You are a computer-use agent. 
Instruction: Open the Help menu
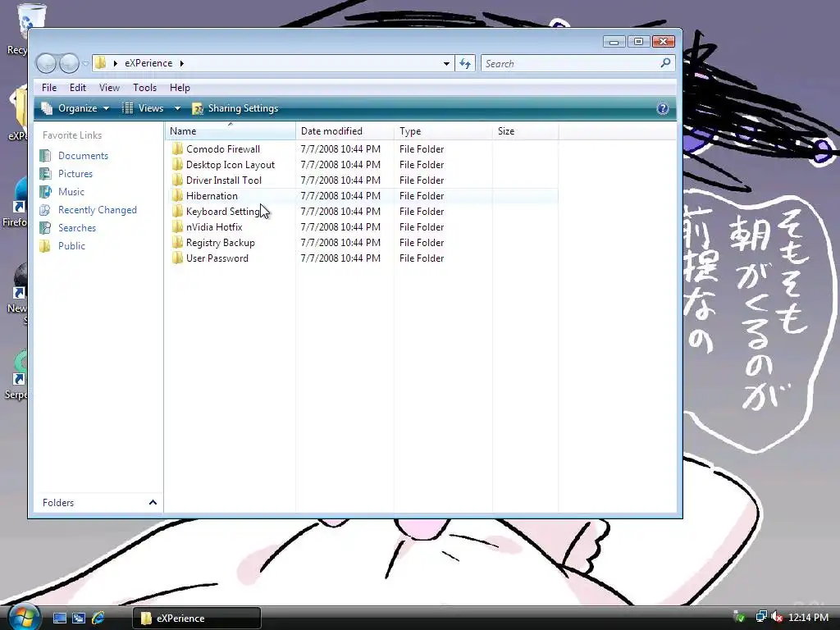(180, 87)
